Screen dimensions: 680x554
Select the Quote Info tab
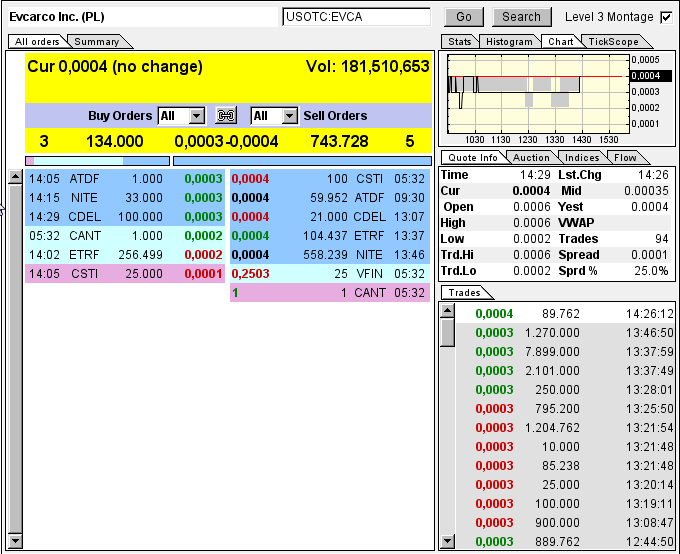(473, 157)
